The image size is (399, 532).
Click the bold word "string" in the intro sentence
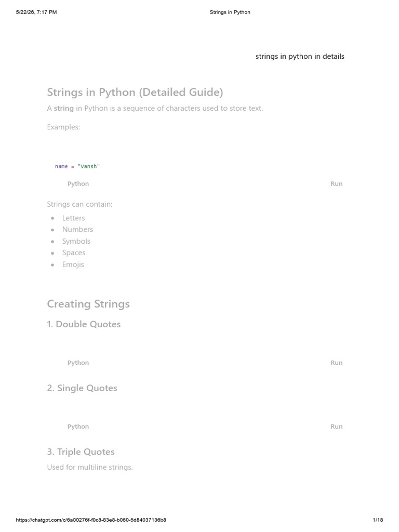pos(64,109)
